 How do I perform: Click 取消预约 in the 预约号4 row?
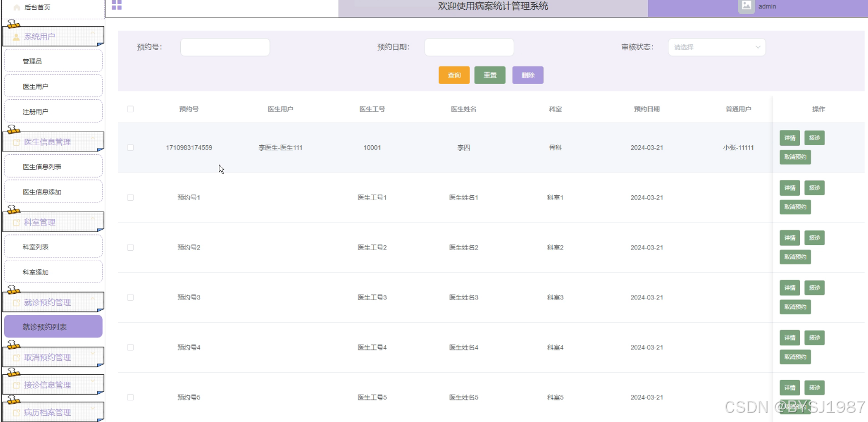pyautogui.click(x=795, y=357)
